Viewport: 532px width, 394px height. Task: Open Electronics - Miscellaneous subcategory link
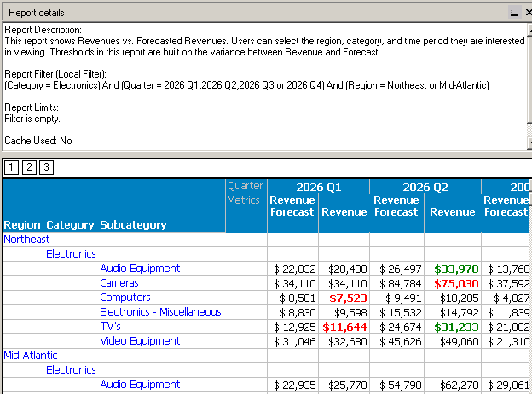click(160, 312)
